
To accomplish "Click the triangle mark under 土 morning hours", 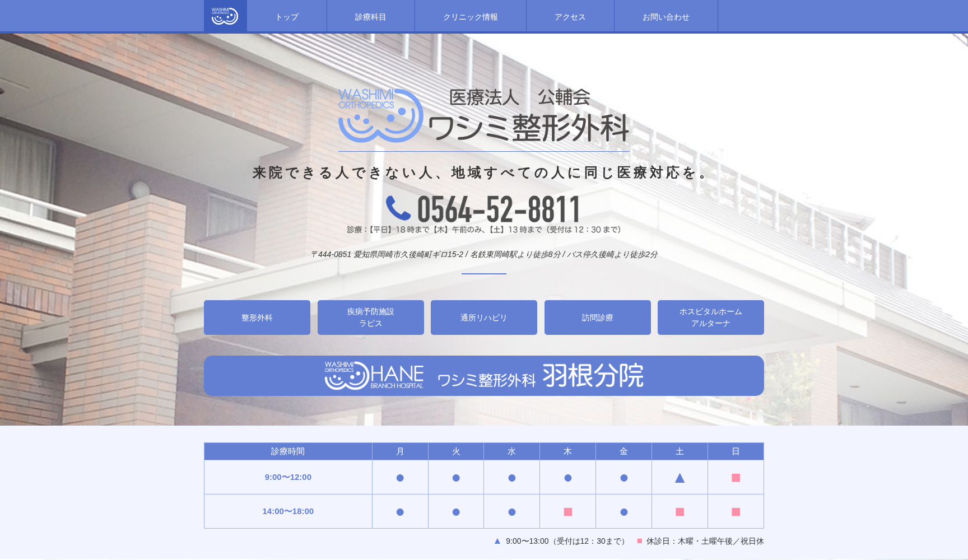I will 680,477.
